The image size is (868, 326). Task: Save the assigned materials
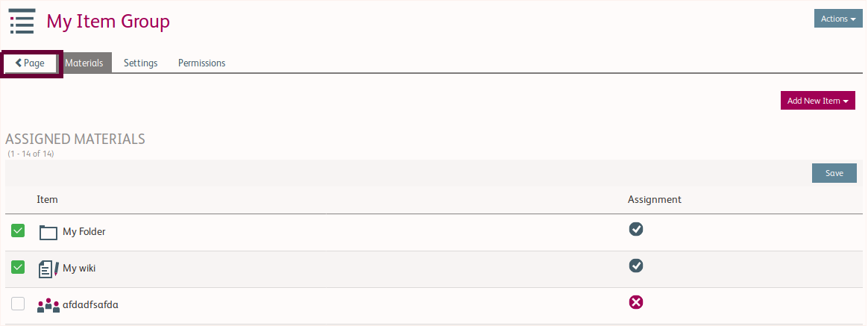[x=834, y=173]
